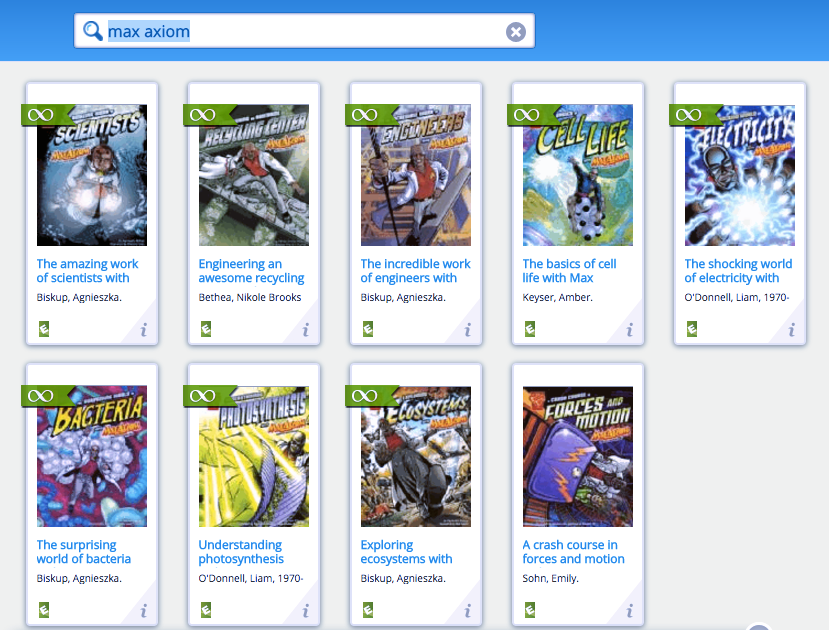Click the infinity ribbon on the Bacteria cover

coord(45,396)
